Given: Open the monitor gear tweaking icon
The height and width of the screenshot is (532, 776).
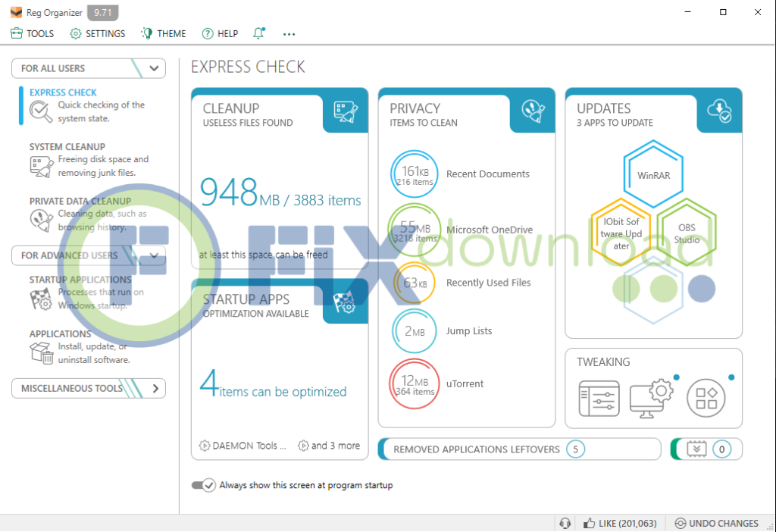Looking at the screenshot, I should [650, 398].
